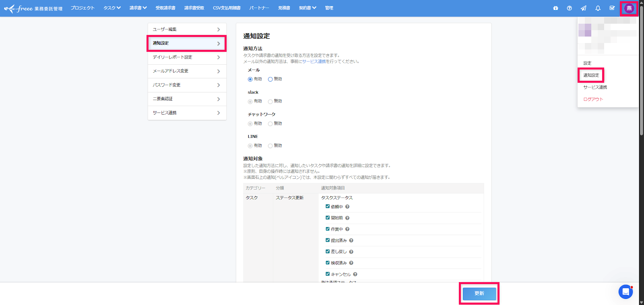This screenshot has height=305, width=644.
Task: Uncheck the 依頼中 checkbox
Action: click(x=328, y=207)
